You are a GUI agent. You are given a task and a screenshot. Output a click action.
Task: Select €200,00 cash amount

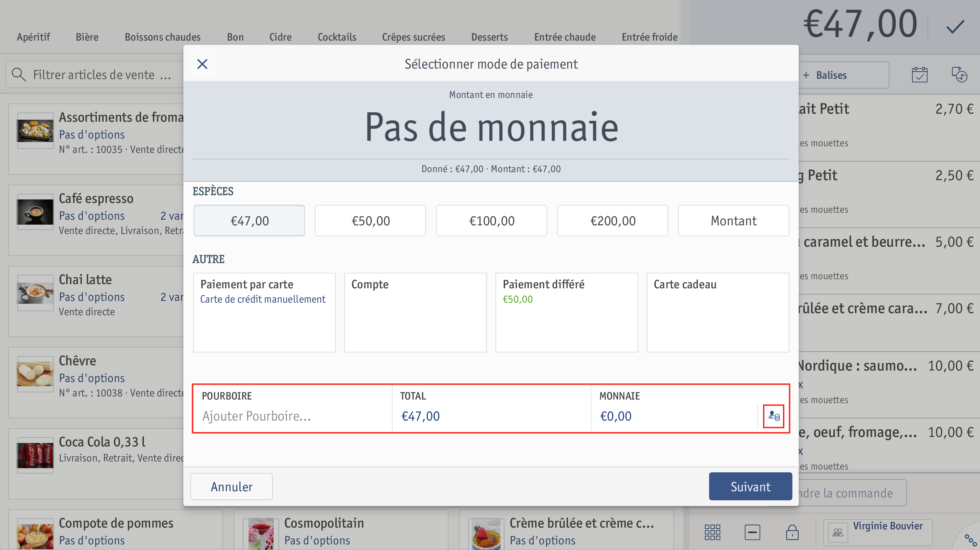[x=612, y=221]
